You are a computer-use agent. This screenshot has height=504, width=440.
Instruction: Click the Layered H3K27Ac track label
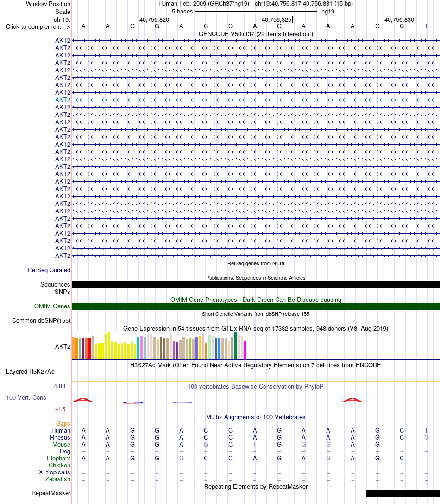(x=30, y=371)
